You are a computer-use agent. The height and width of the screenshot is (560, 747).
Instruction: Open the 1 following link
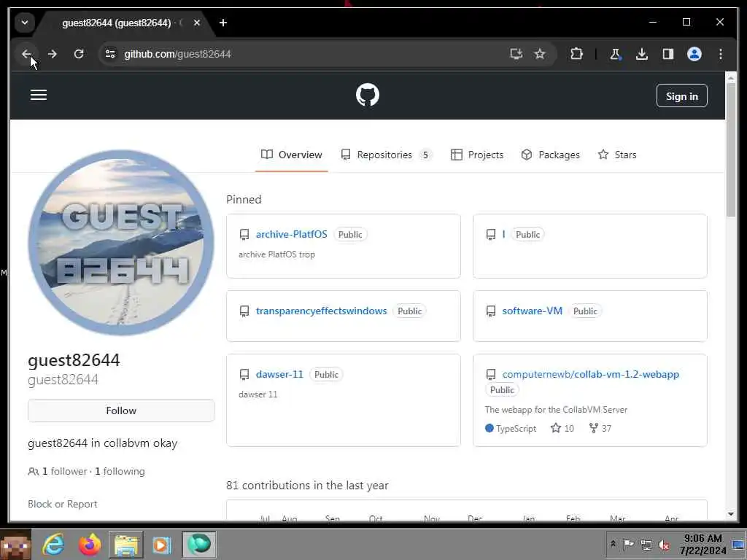click(120, 472)
